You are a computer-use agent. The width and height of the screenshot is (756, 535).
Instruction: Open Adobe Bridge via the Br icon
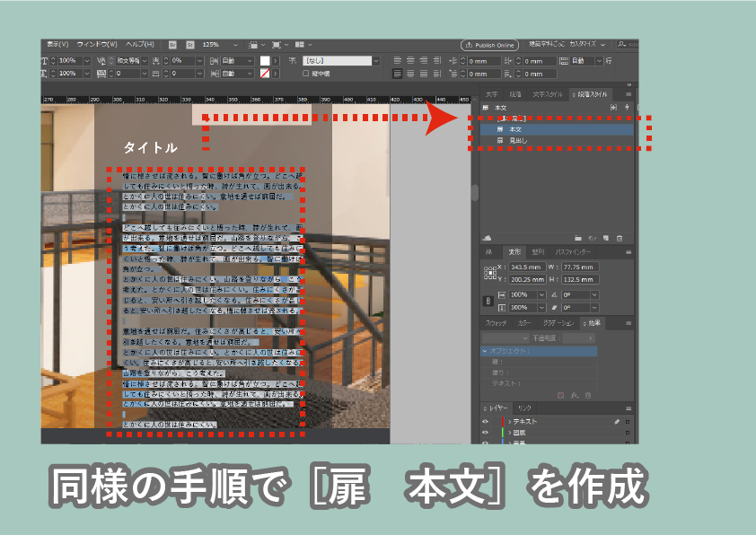172,45
